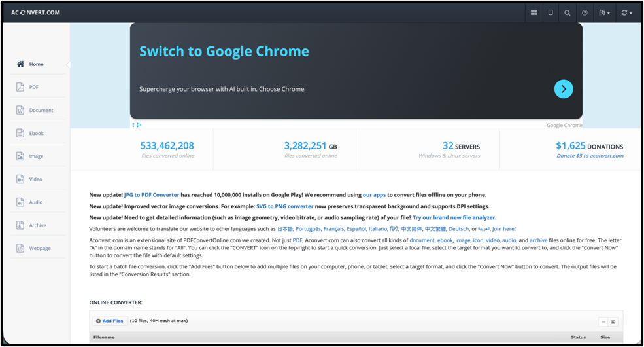Viewport: 644px width, 347px height.
Task: Click the AdChoices triangle icon
Action: (139, 125)
